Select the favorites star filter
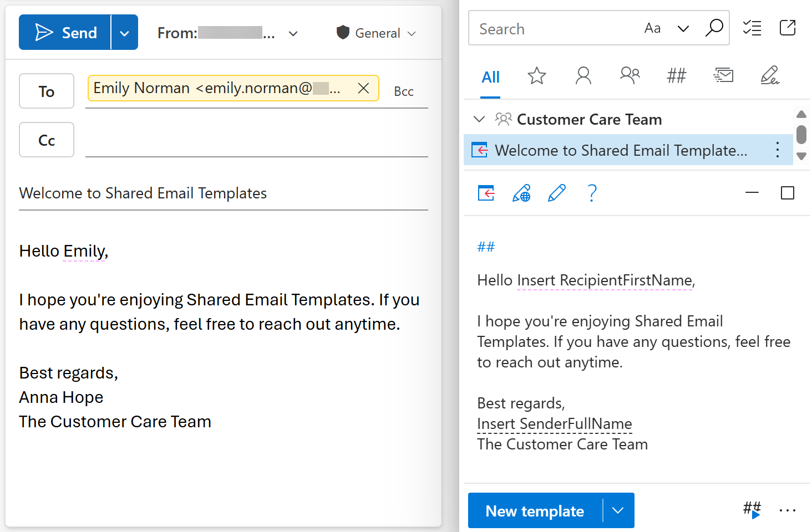 point(536,75)
